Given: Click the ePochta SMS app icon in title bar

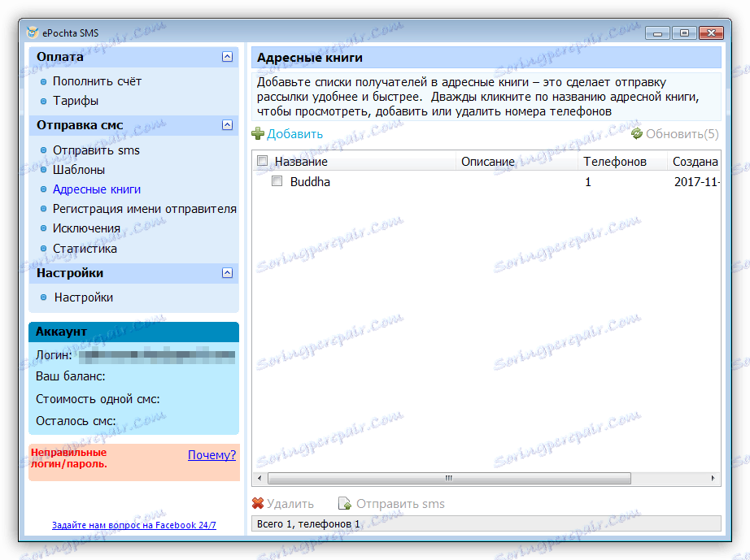Looking at the screenshot, I should 33,33.
